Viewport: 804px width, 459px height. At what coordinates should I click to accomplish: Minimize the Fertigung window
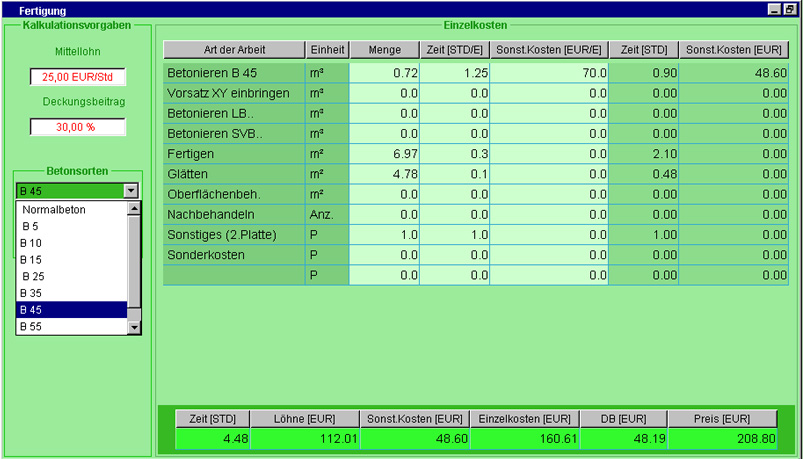[774, 9]
